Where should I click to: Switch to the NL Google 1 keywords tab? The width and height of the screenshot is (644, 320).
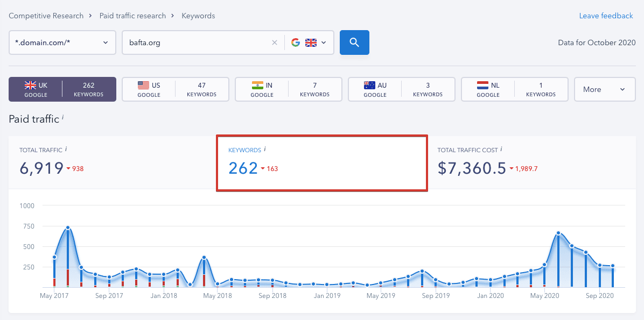point(515,89)
